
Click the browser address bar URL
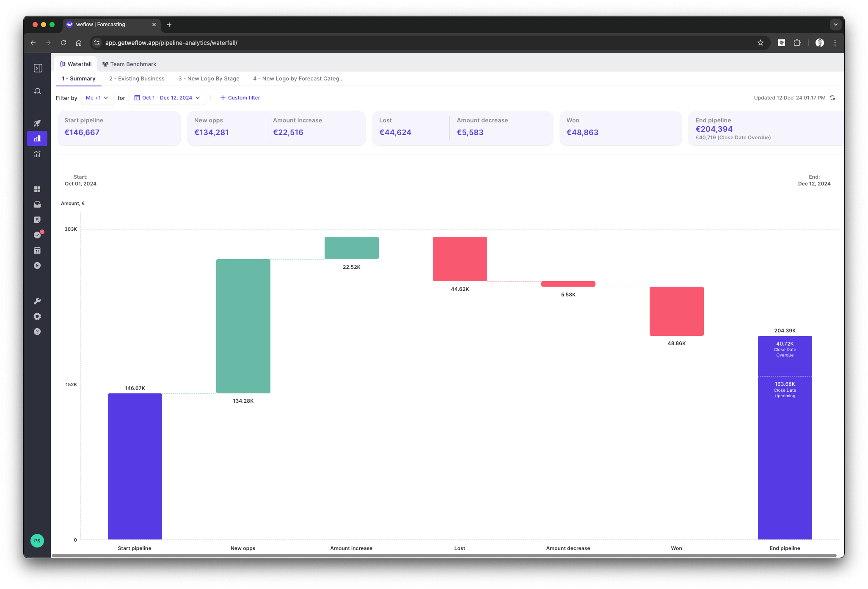[171, 43]
